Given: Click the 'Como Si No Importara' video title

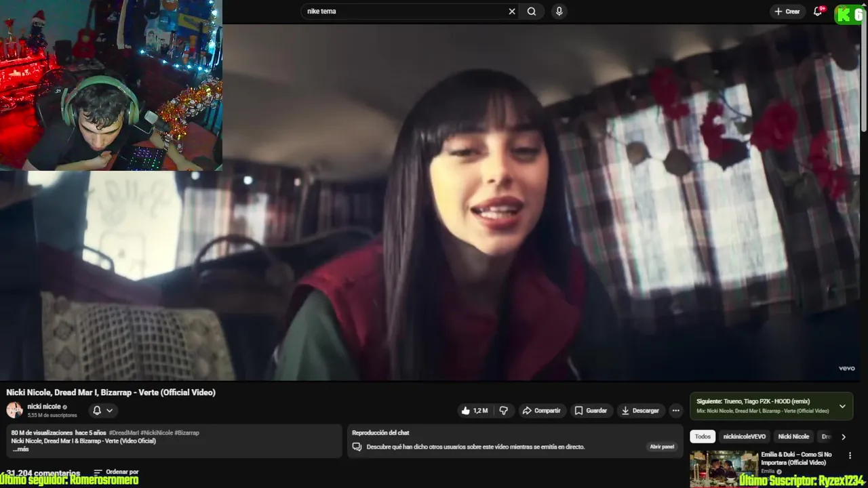Looking at the screenshot, I should point(796,458).
